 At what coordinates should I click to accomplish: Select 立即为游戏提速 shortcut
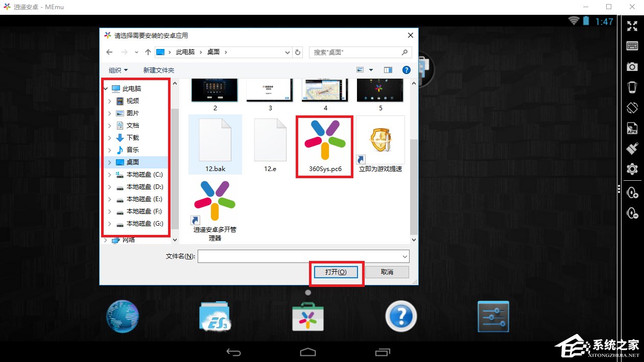380,144
